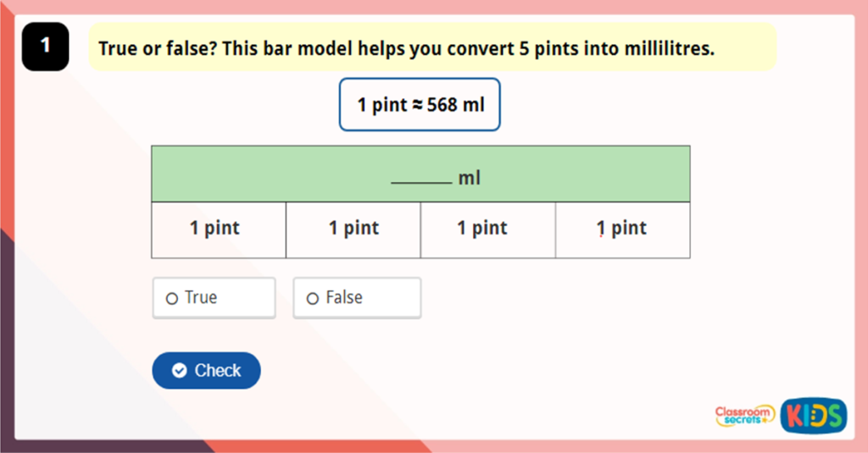Viewport: 868px width, 453px height.
Task: Click the 1 pint ≈ 568 ml box
Action: [x=420, y=105]
